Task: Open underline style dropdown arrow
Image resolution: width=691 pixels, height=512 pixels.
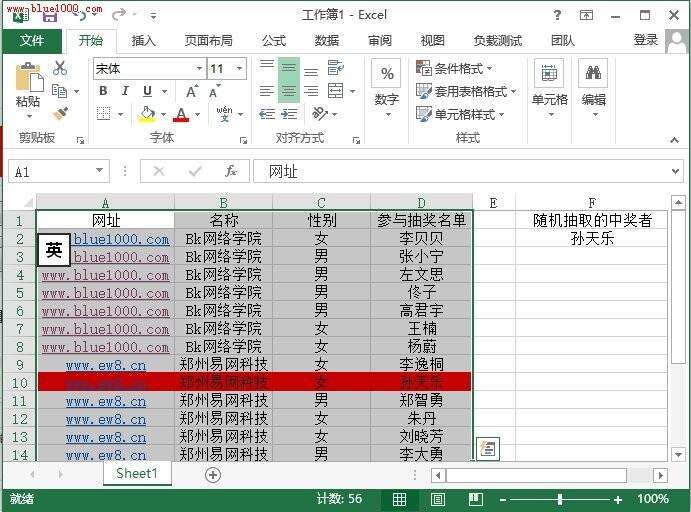Action: pos(164,92)
